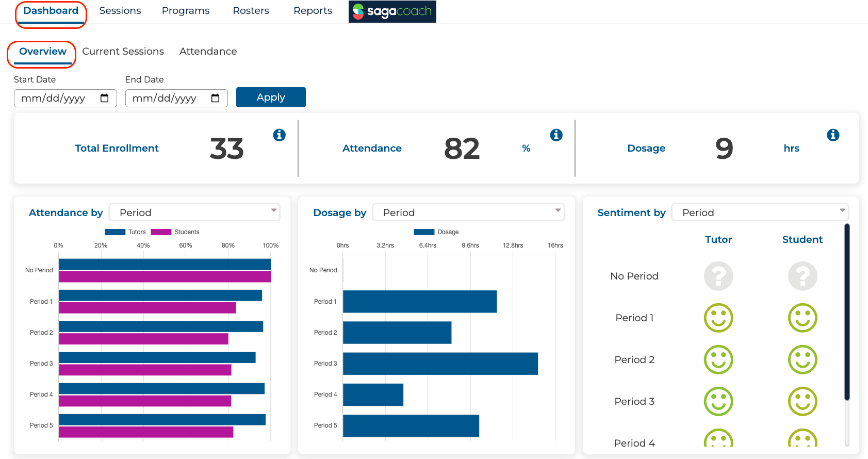Click the Sentiment panel scrollbar
Image resolution: width=868 pixels, height=459 pixels.
[847, 312]
